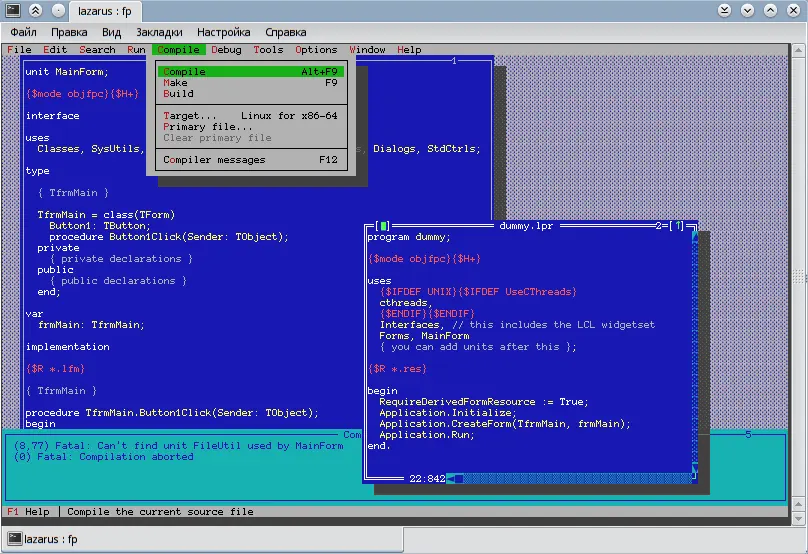
Task: Click the '{$R *.lfm}' directive in MainForm
Action: pyautogui.click(x=55, y=369)
